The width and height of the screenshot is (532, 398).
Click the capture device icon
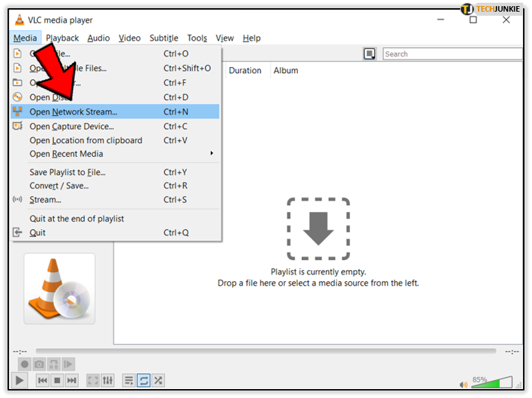click(x=17, y=126)
